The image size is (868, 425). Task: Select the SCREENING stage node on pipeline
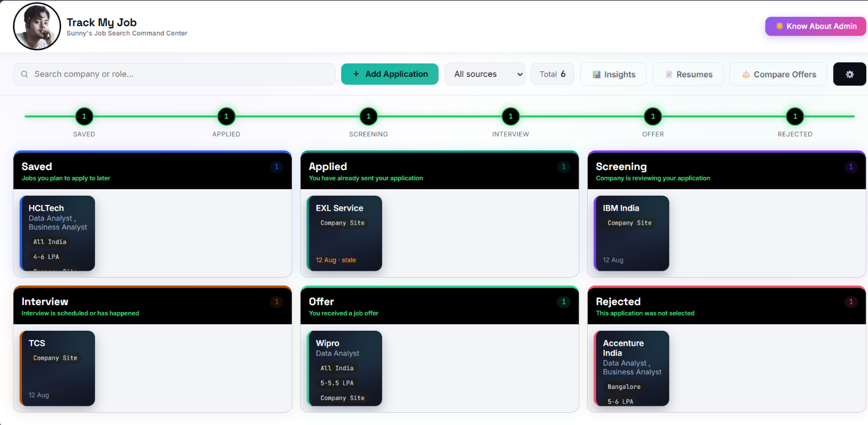coord(368,116)
